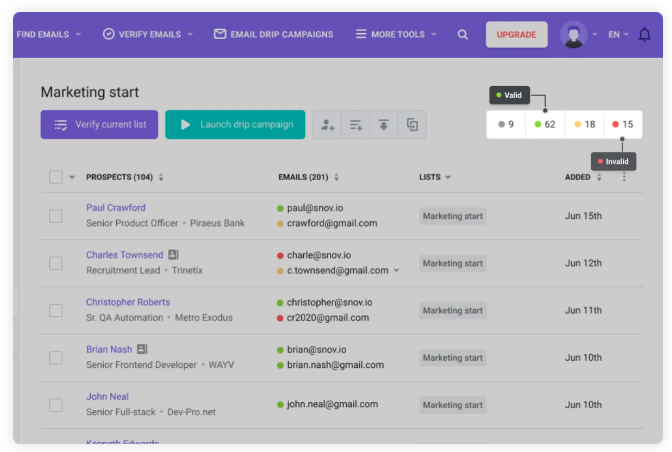Viewport: 672px width, 452px height.
Task: Select checkbox for Brian Nash row
Action: (x=56, y=357)
